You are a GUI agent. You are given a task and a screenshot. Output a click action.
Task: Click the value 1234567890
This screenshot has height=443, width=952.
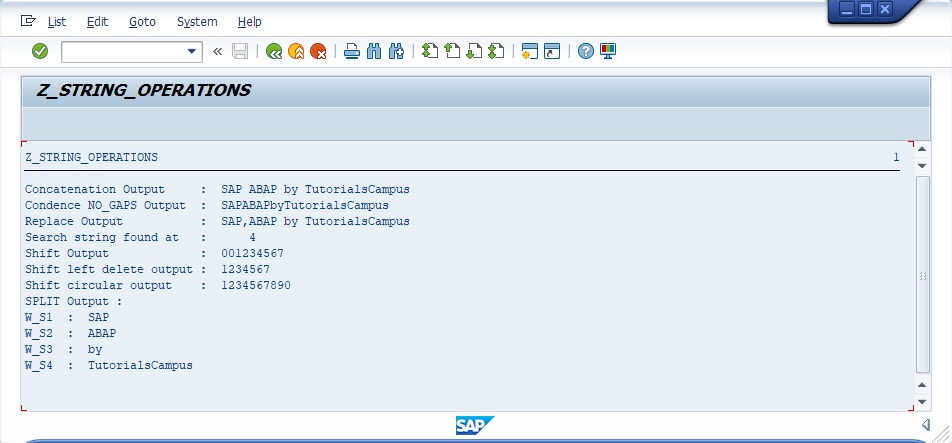(x=256, y=285)
